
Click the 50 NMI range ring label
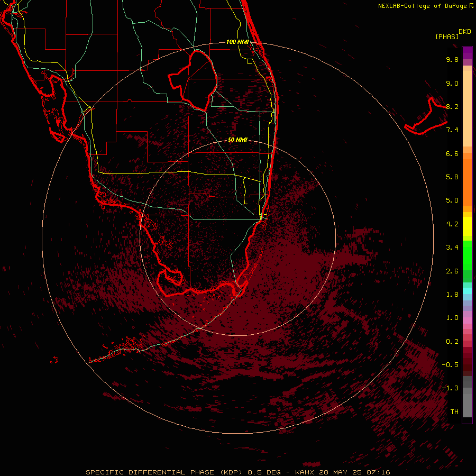coord(237,140)
